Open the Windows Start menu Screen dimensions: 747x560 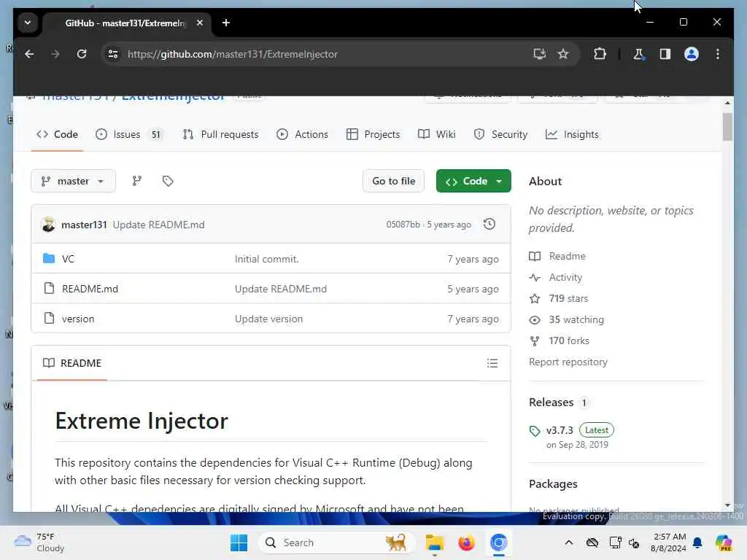tap(239, 542)
